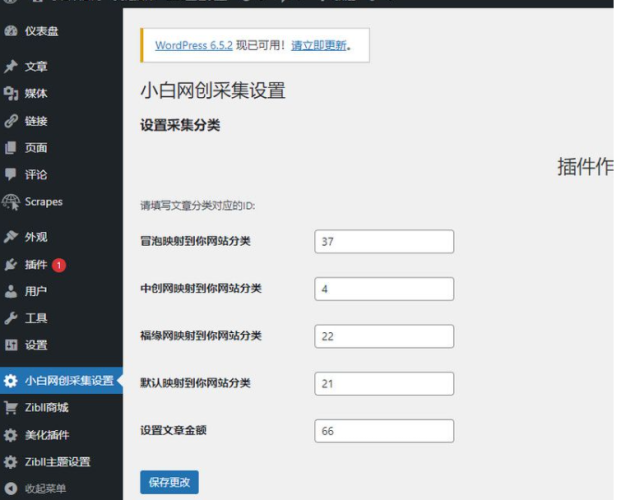Focus the 设置文章金额 input field
This screenshot has width=635, height=500.
click(384, 431)
